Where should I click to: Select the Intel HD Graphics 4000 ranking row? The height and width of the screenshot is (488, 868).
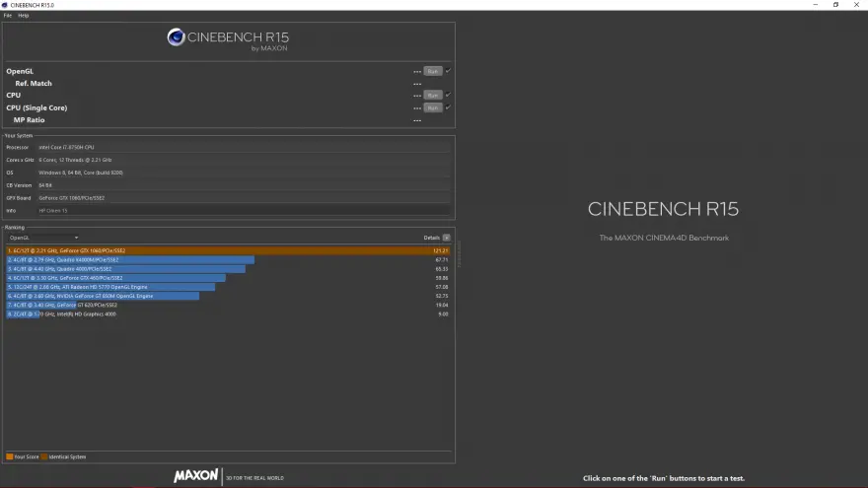point(59,314)
